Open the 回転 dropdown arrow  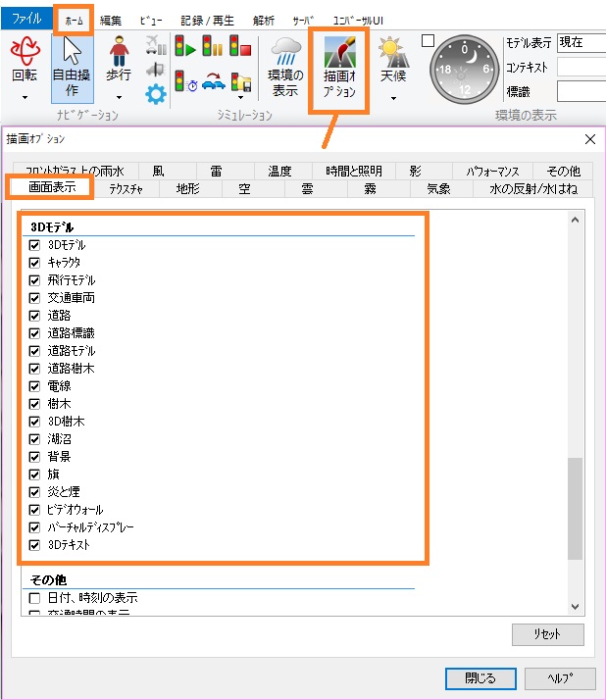click(25, 97)
